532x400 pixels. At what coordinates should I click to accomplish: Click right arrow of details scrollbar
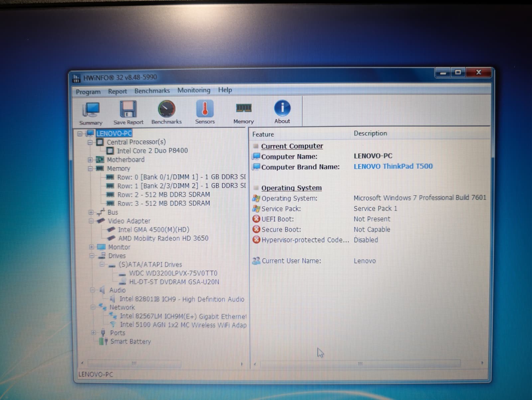tap(482, 363)
